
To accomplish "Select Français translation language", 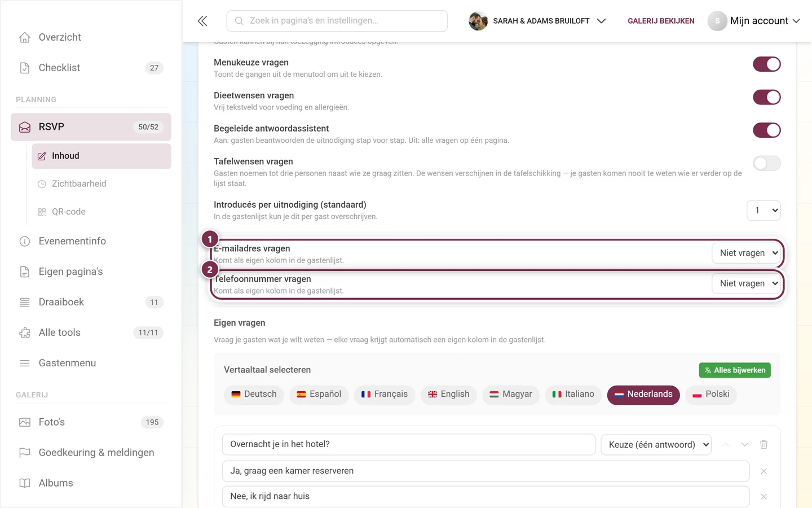I will 385,395.
